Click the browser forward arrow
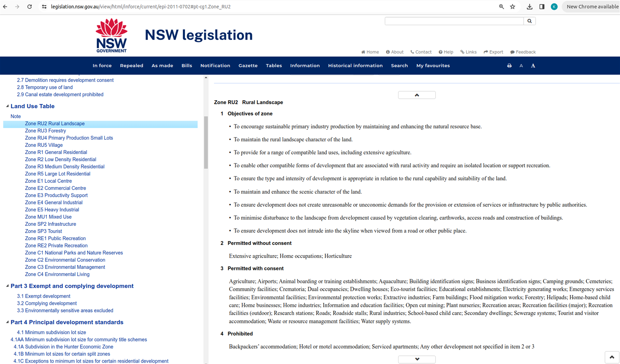 [17, 6]
